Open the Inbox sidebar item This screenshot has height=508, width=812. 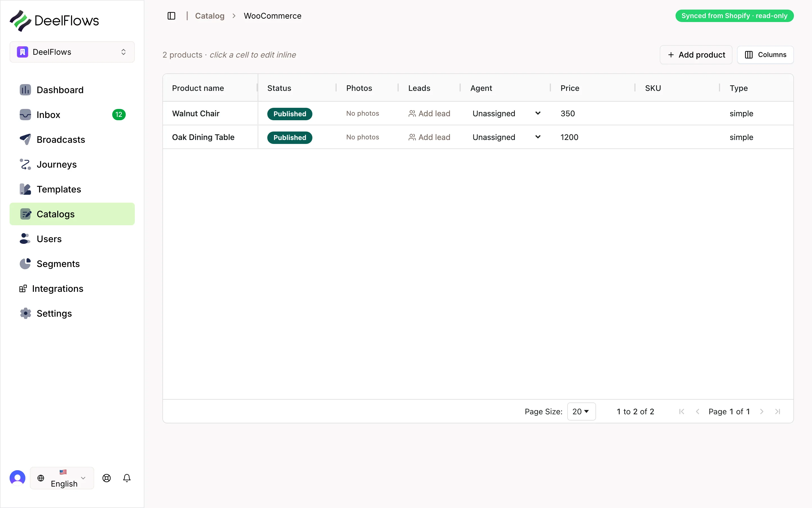(x=72, y=115)
